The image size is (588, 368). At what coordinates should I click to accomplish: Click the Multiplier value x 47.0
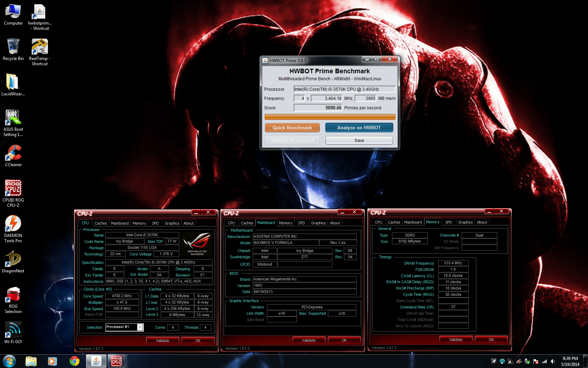coord(122,302)
